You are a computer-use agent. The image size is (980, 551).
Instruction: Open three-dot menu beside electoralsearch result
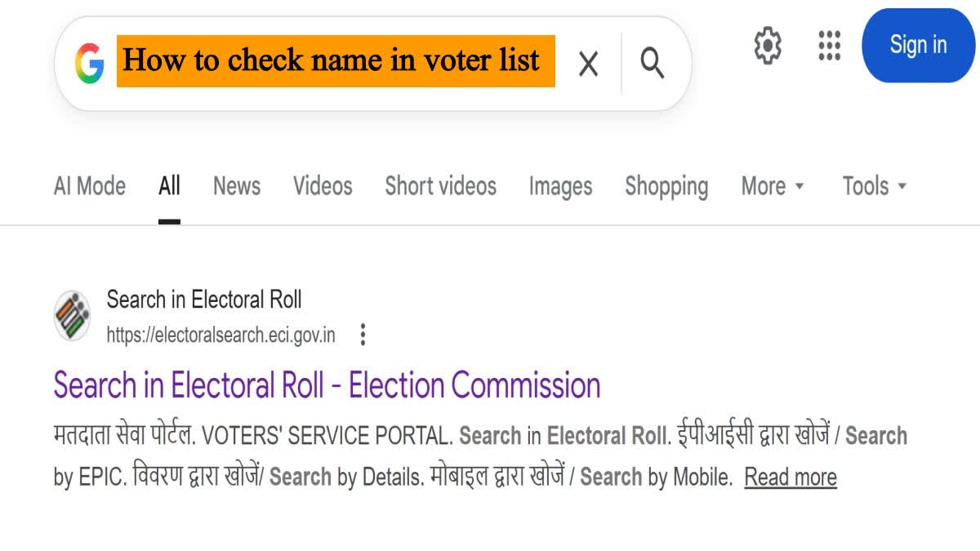pos(363,335)
